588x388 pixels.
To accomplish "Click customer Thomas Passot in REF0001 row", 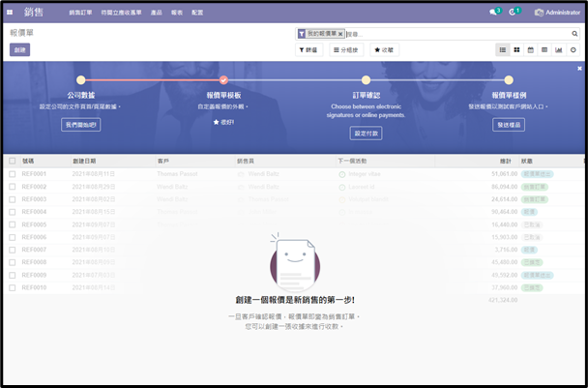I will click(x=177, y=174).
